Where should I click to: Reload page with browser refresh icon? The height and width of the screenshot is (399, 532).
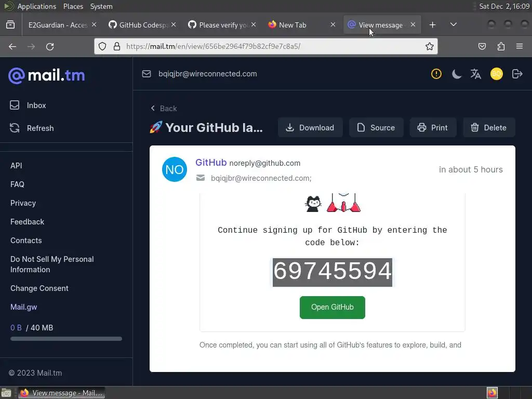pos(50,46)
